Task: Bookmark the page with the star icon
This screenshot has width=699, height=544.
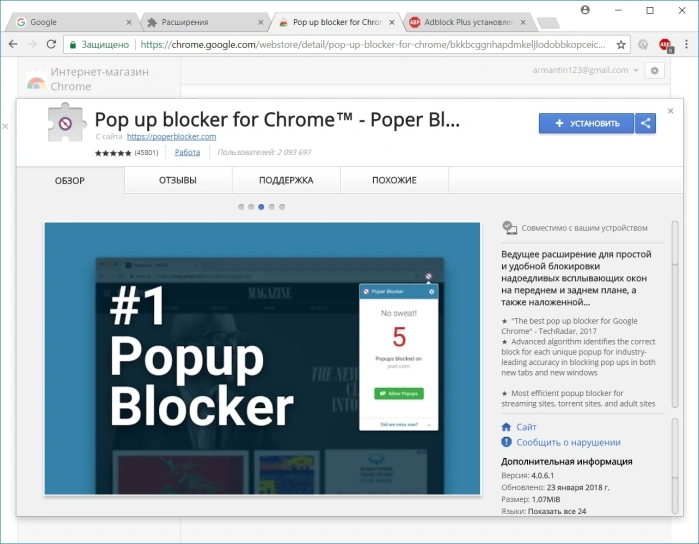Action: pyautogui.click(x=621, y=44)
